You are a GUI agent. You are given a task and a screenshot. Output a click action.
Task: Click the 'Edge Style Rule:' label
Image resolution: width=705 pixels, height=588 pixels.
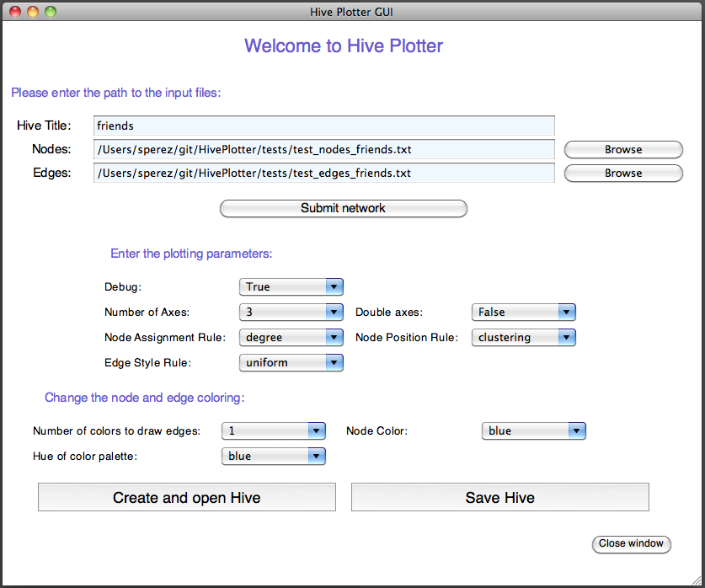pyautogui.click(x=147, y=362)
